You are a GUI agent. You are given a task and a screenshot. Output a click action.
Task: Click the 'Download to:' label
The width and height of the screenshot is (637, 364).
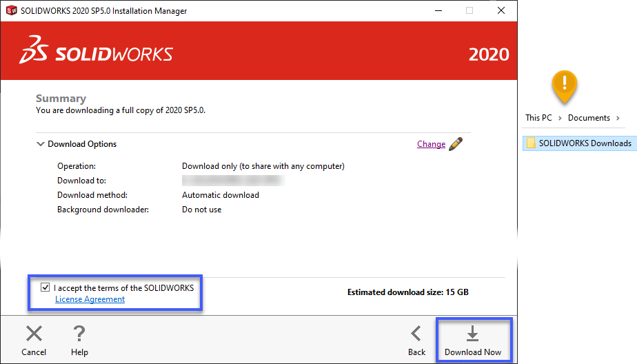[x=81, y=181]
